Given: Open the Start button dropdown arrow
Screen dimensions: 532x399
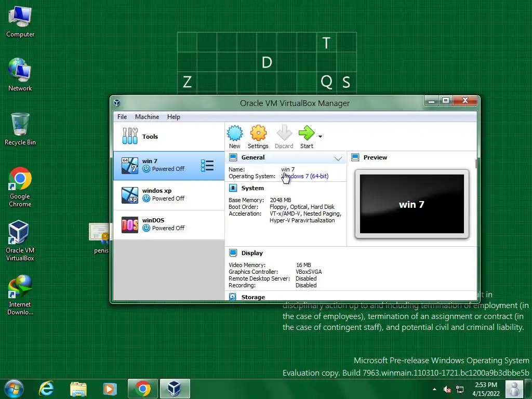Looking at the screenshot, I should pos(320,137).
